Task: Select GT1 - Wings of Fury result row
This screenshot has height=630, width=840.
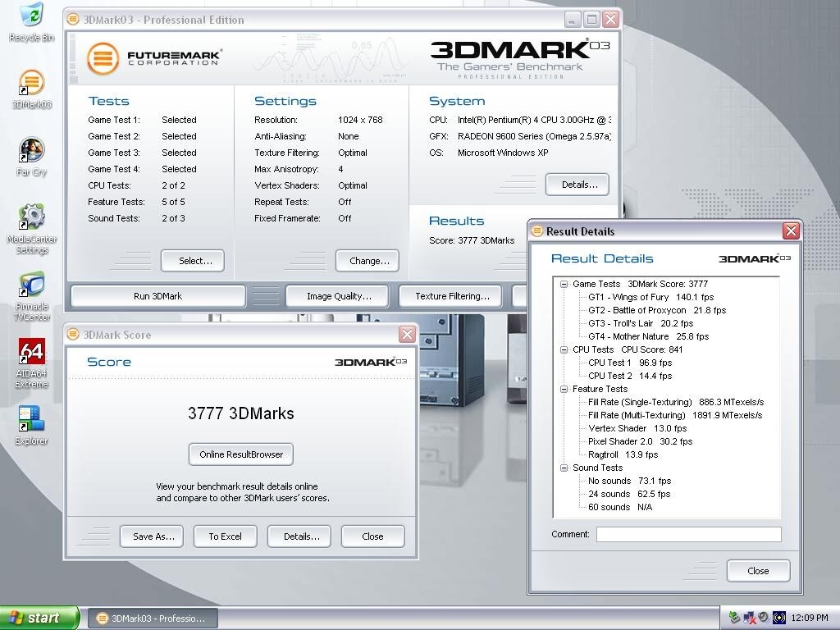Action: pos(651,297)
